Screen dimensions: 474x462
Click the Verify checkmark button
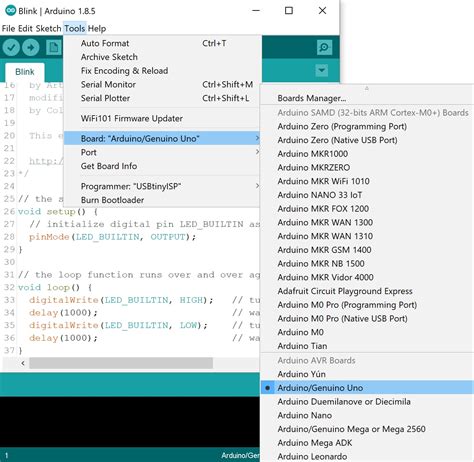11,47
